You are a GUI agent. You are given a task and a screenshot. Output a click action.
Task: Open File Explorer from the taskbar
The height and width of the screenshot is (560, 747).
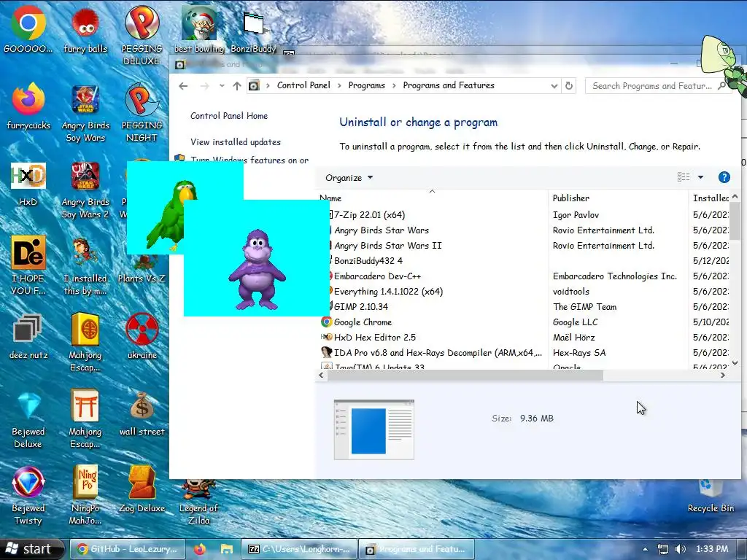click(226, 549)
